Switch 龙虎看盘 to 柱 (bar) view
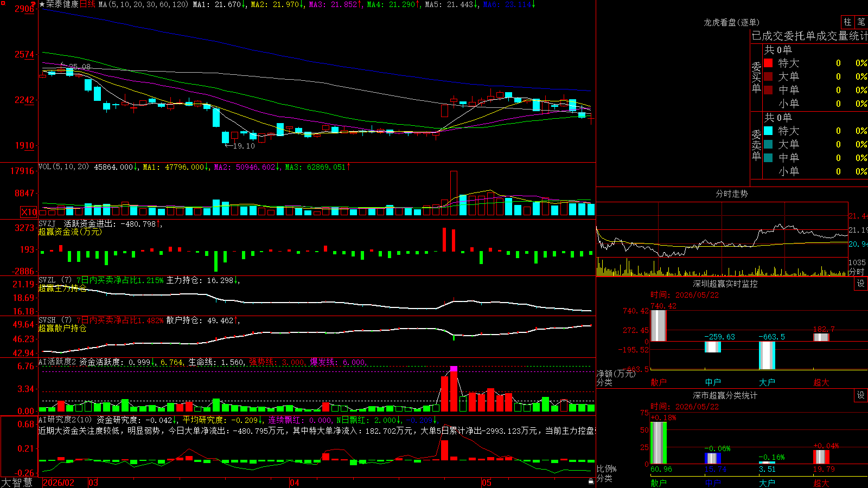 847,22
